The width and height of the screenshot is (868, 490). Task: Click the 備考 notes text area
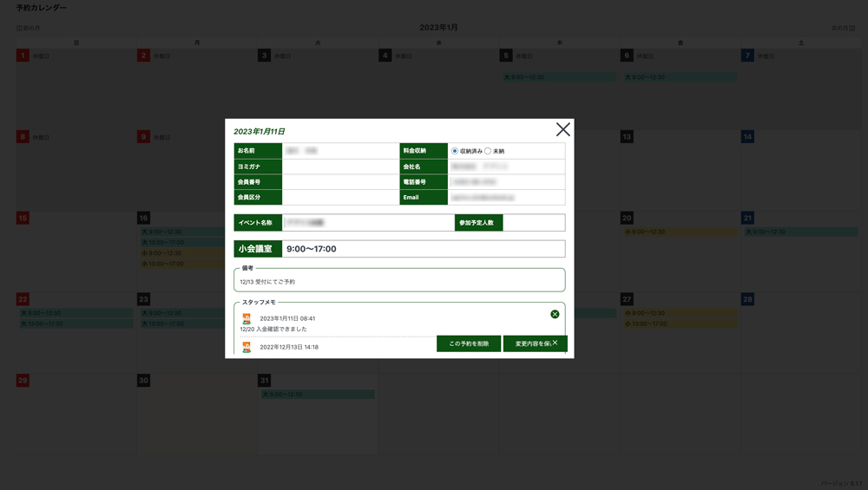coord(399,282)
